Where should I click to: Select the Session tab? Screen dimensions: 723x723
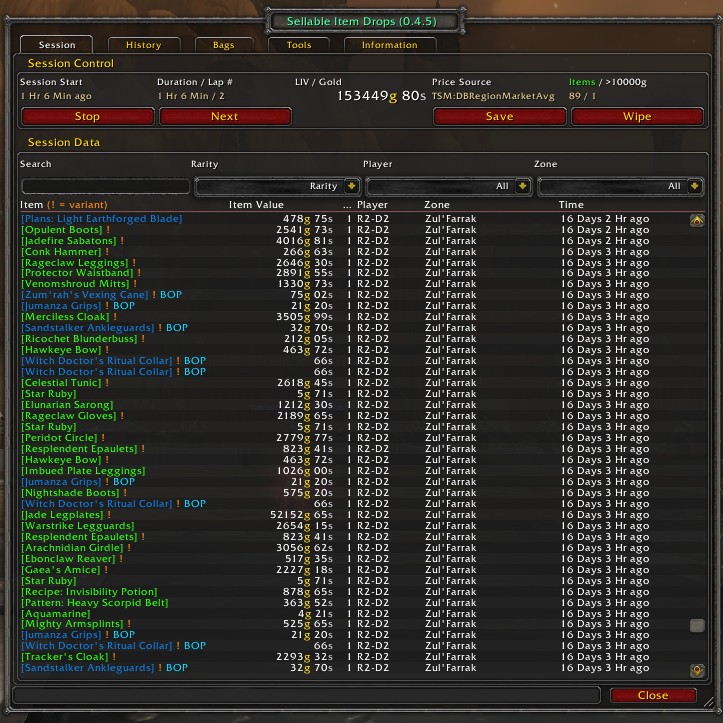[57, 45]
